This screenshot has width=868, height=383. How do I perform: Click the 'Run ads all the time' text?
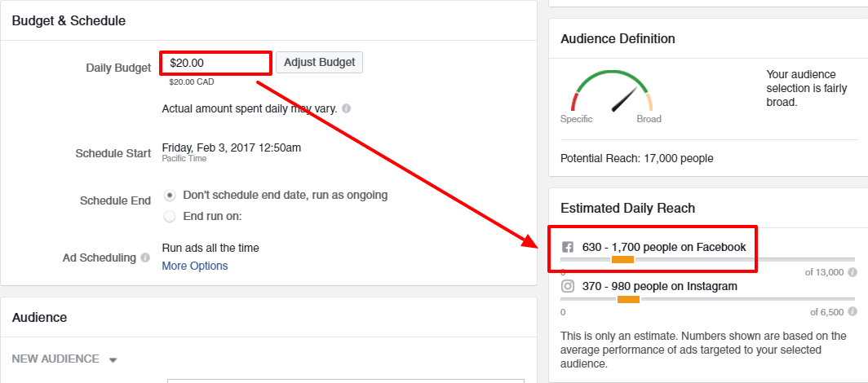tap(210, 248)
